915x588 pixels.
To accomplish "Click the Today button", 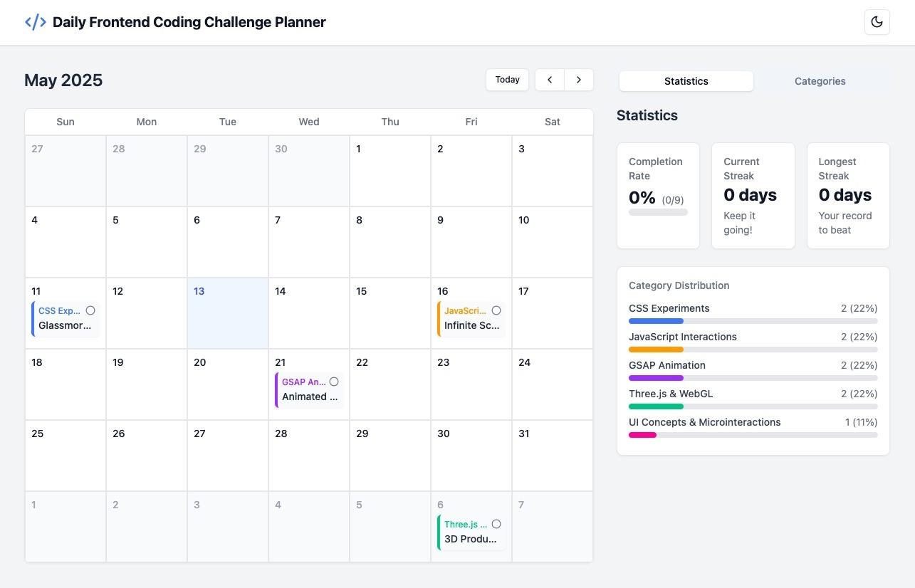I will click(507, 80).
